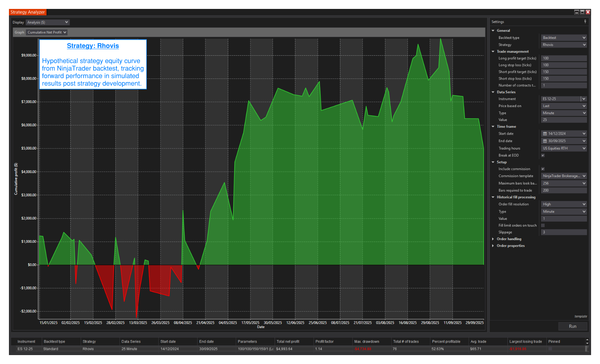Toggle the Break at EOD checkbox
This screenshot has width=600, height=364.
tap(543, 156)
